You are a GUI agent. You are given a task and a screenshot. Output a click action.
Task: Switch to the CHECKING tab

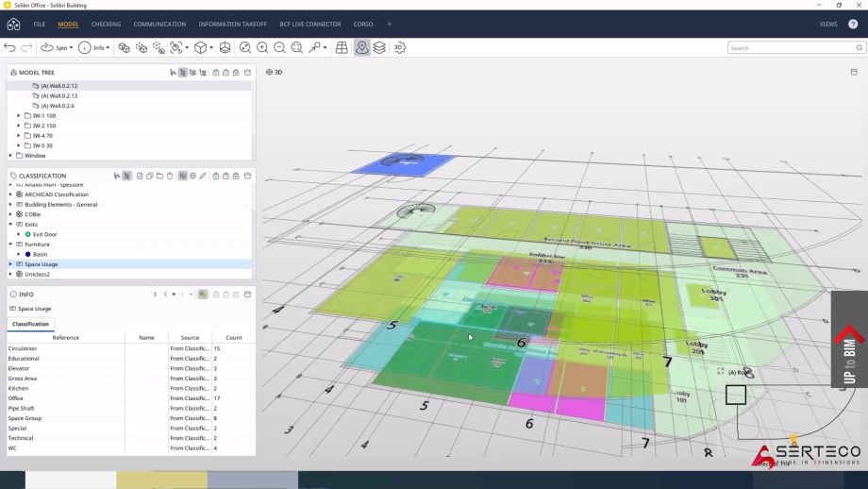(107, 25)
